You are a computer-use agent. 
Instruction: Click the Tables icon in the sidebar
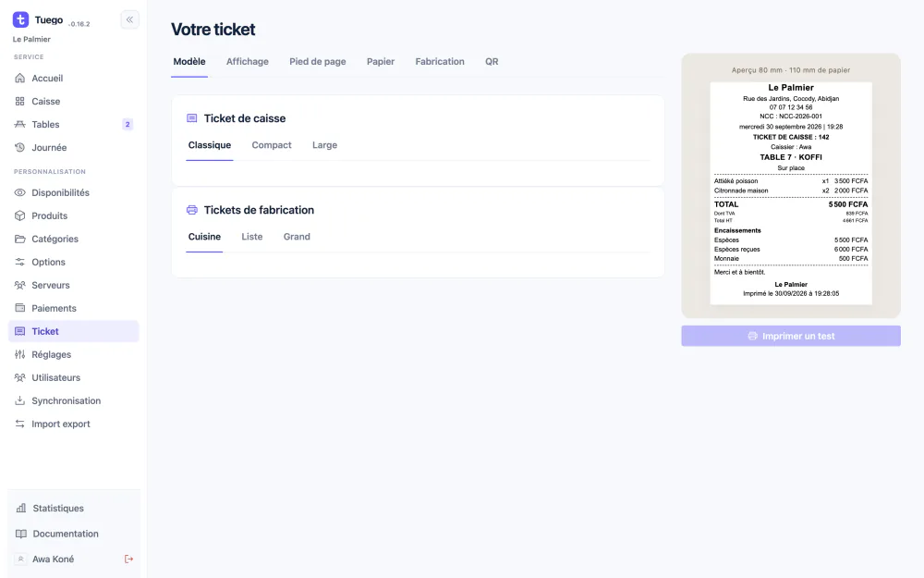20,125
